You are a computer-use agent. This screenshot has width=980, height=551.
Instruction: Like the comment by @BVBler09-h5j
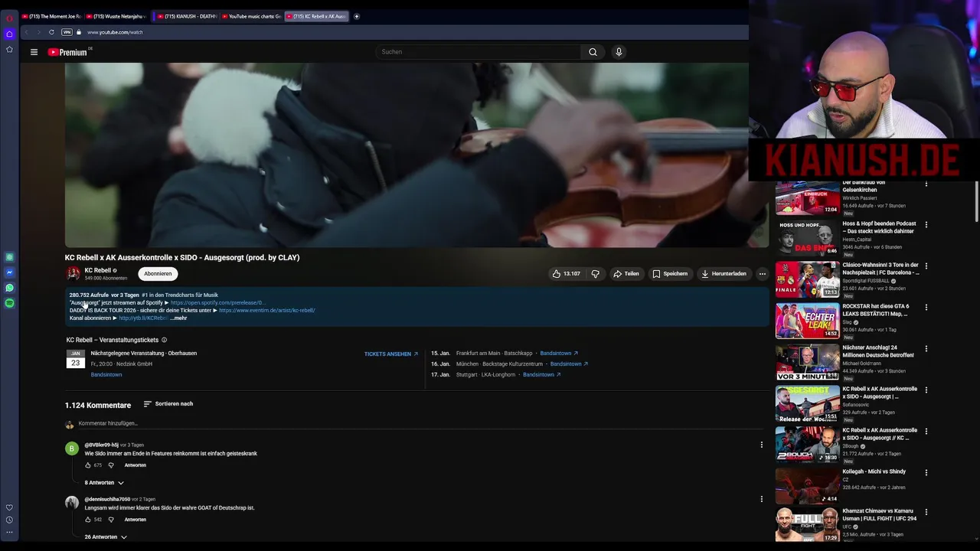[88, 465]
